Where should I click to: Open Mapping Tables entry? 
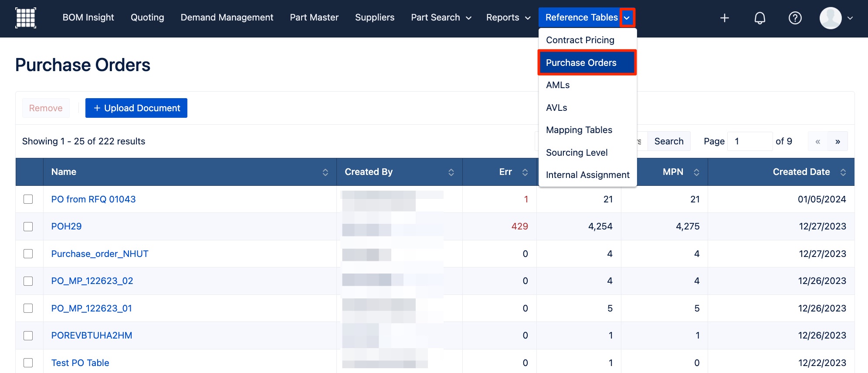pyautogui.click(x=587, y=130)
